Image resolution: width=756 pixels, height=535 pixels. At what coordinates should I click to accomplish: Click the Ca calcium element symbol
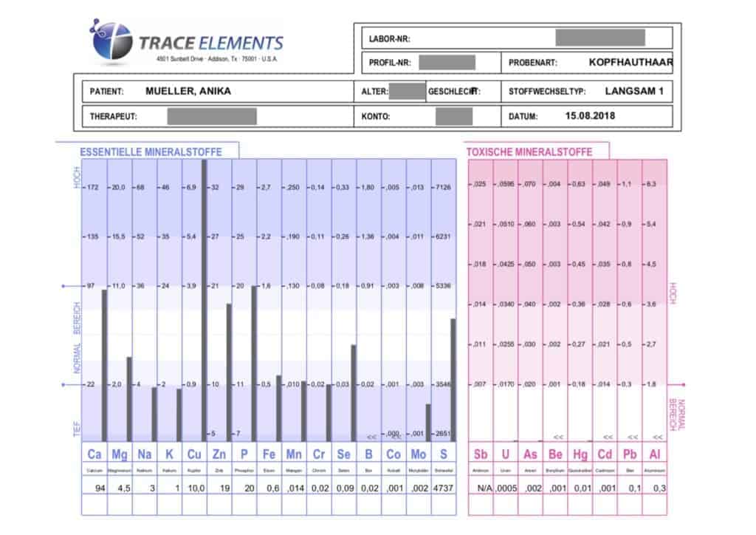94,453
